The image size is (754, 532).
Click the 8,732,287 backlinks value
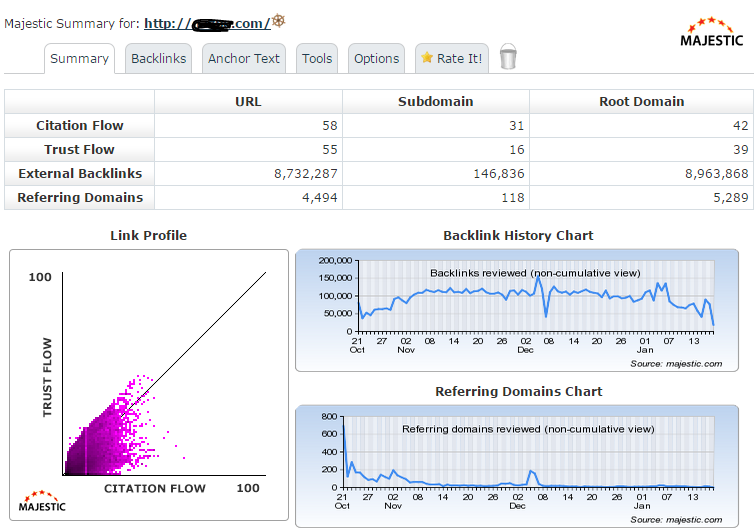click(x=306, y=174)
